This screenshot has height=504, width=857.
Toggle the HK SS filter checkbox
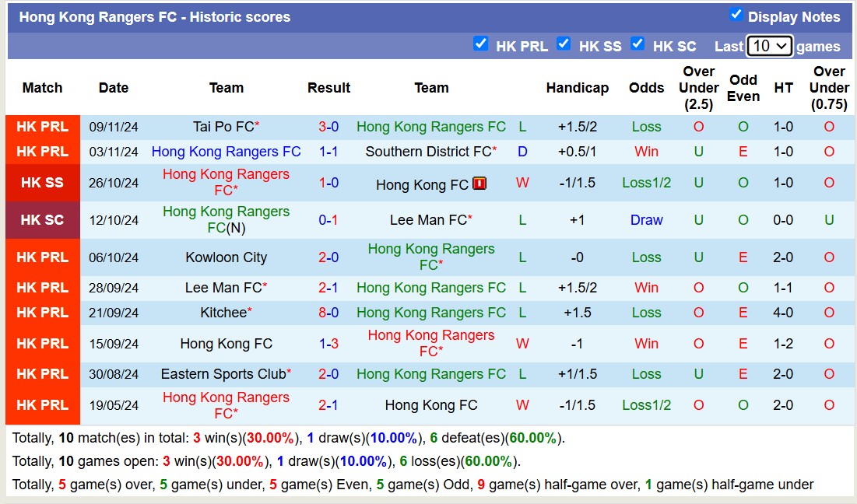pos(564,45)
